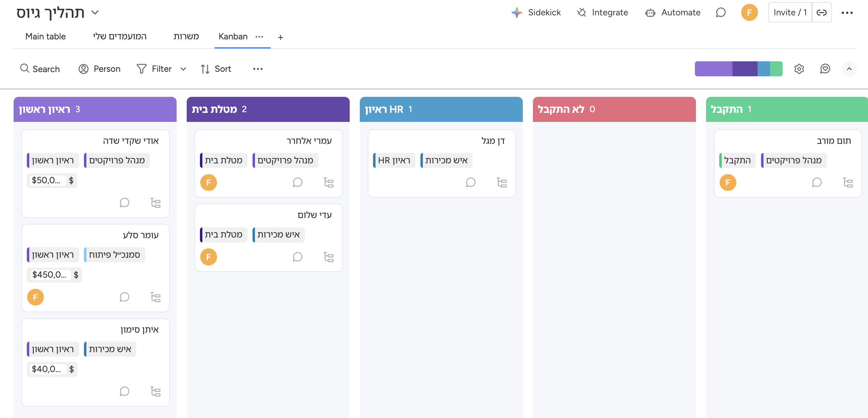The width and height of the screenshot is (868, 418).
Task: Open the board name dropdown chevron
Action: pyautogui.click(x=94, y=12)
